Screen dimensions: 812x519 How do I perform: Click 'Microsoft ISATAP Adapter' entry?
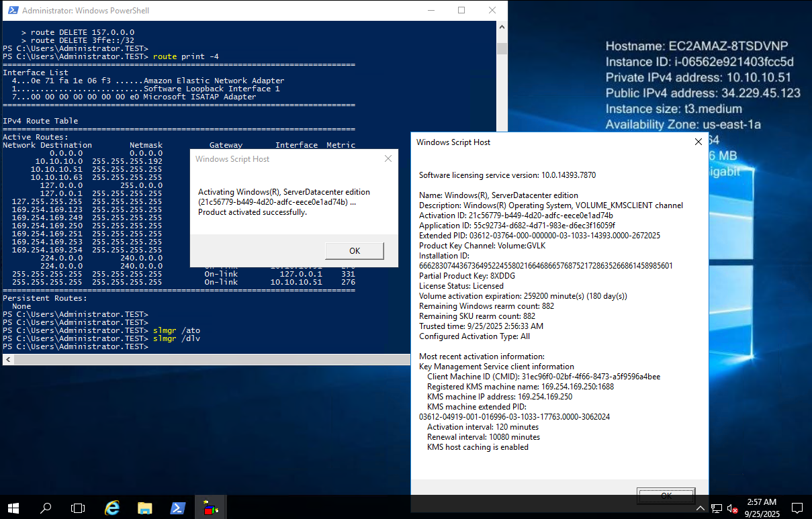(x=199, y=97)
